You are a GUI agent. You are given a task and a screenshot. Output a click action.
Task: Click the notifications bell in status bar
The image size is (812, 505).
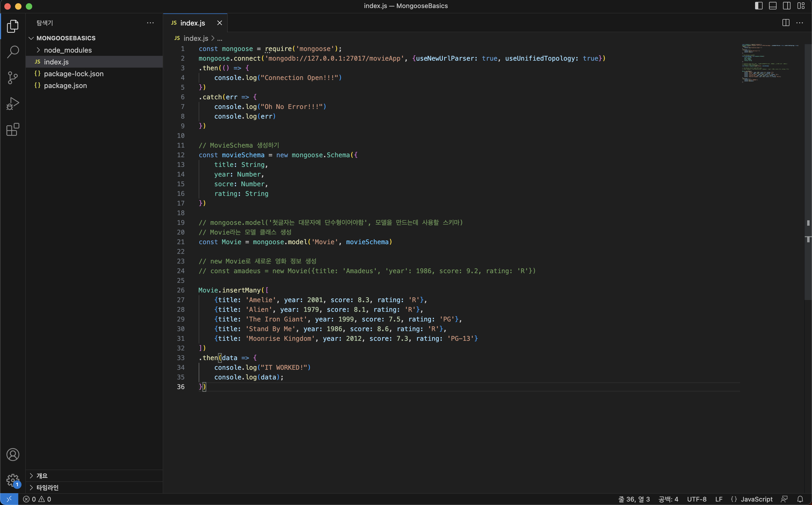coord(800,499)
